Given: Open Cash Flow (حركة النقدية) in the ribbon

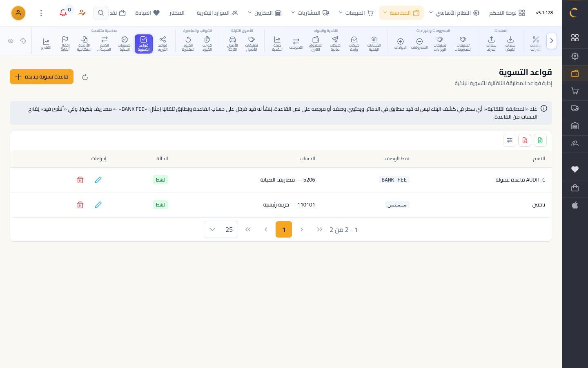Looking at the screenshot, I should pos(277,44).
